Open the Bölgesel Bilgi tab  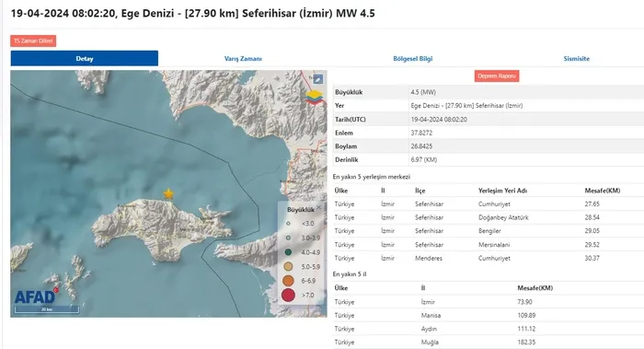tap(413, 58)
